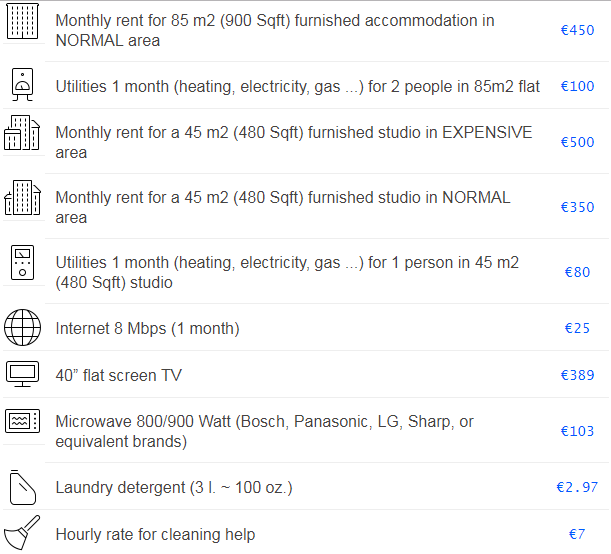611x554 pixels.
Task: Open the €100 utilities price link
Action: click(x=577, y=87)
